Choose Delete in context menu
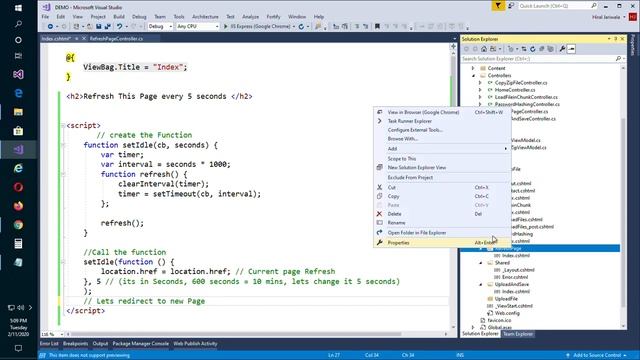 pos(442,214)
